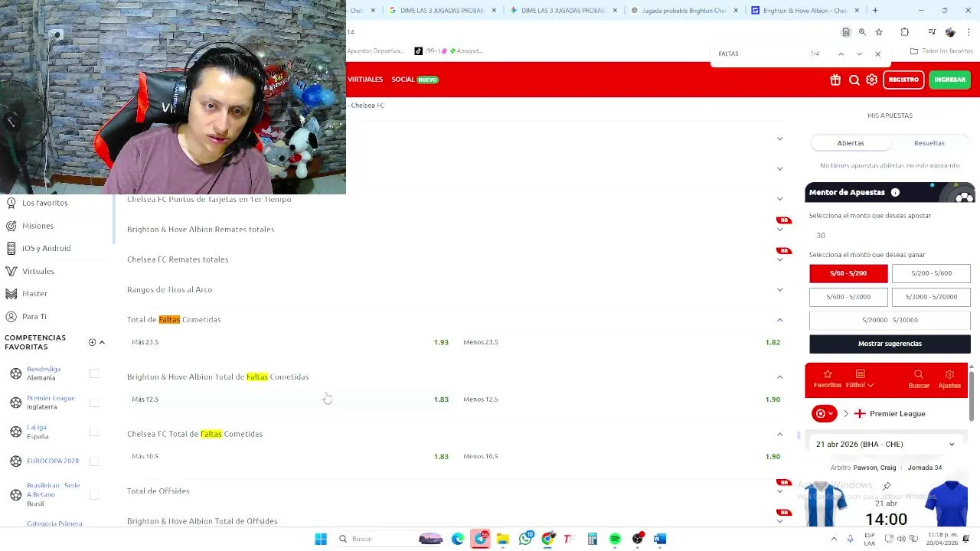Image resolution: width=980 pixels, height=551 pixels.
Task: Open browser zoom magnifier icon
Action: click(x=862, y=32)
